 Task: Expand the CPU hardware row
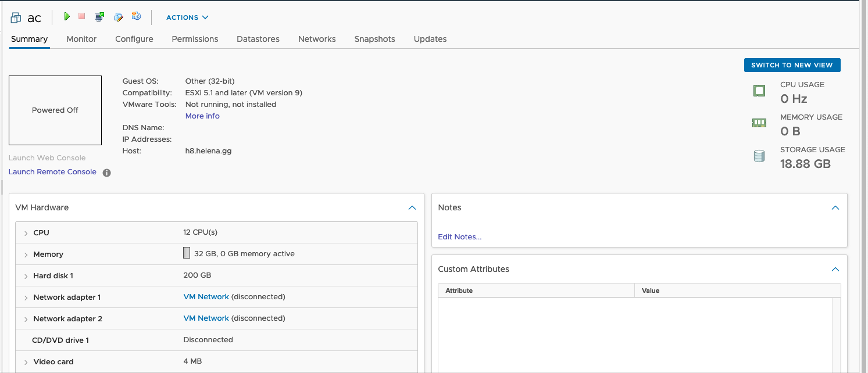coord(26,233)
